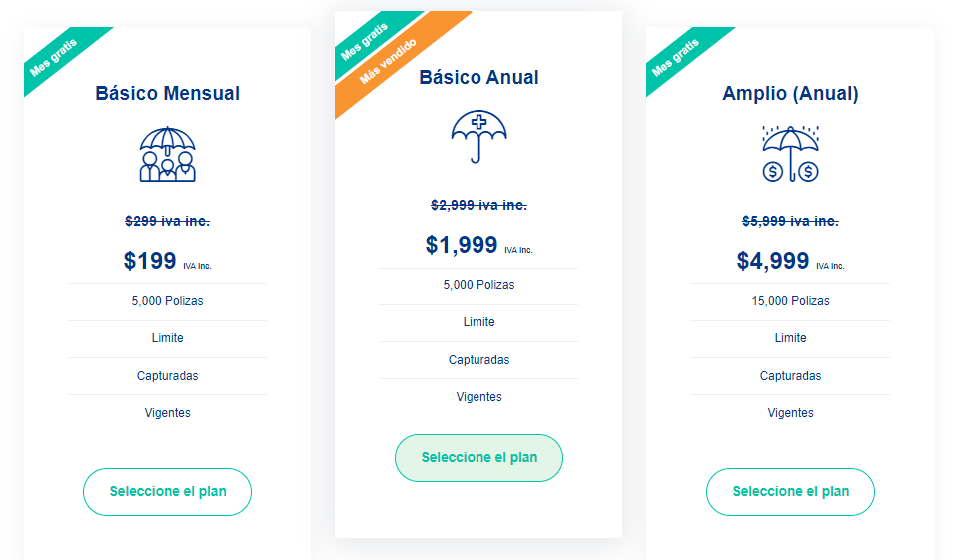Click the umbrella with dollar coins icon
This screenshot has height=560, width=955.
790,154
